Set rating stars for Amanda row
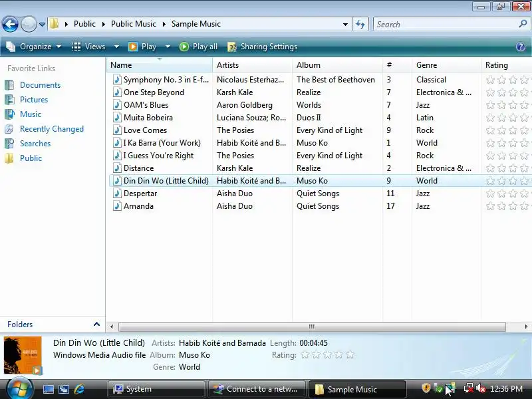The height and width of the screenshot is (399, 532). pos(508,206)
